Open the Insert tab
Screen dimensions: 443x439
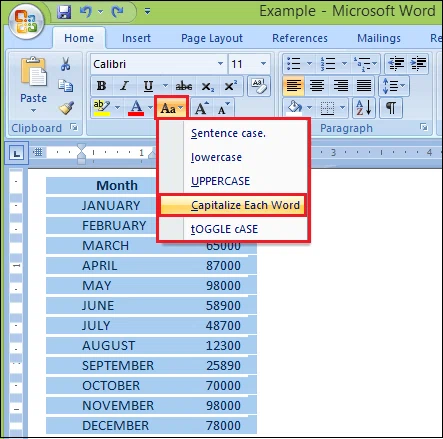[x=136, y=38]
